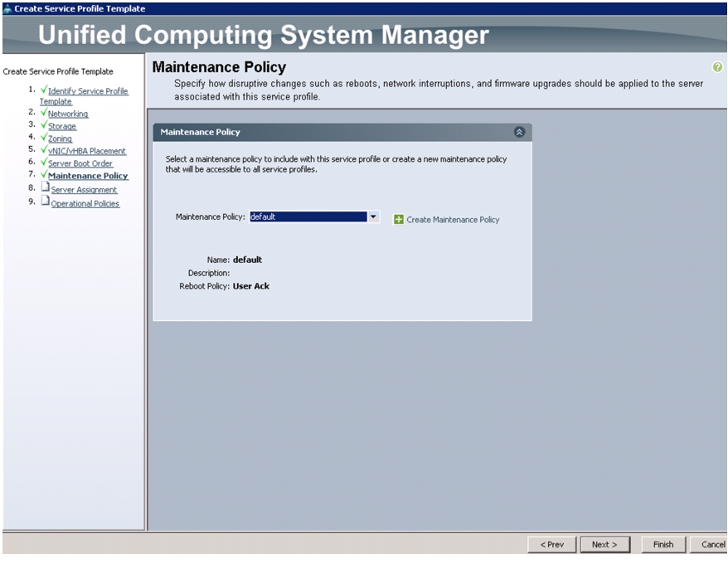Click green checkmark beside Server Boot Order
This screenshot has width=728, height=588.
coord(44,162)
